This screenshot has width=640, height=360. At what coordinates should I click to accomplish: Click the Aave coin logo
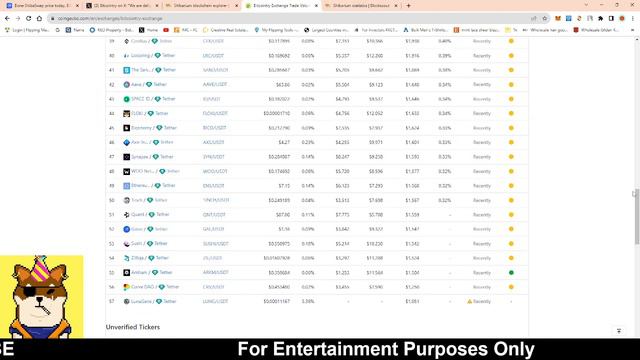coord(127,84)
